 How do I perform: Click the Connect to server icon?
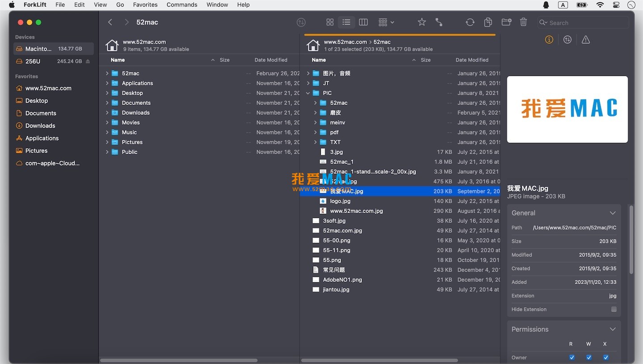[x=439, y=22]
